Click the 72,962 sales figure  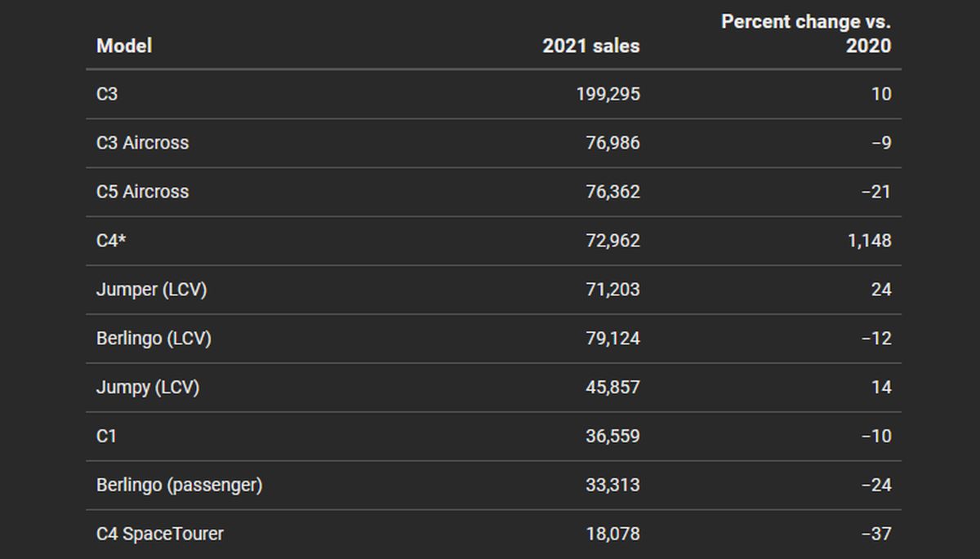pos(612,241)
